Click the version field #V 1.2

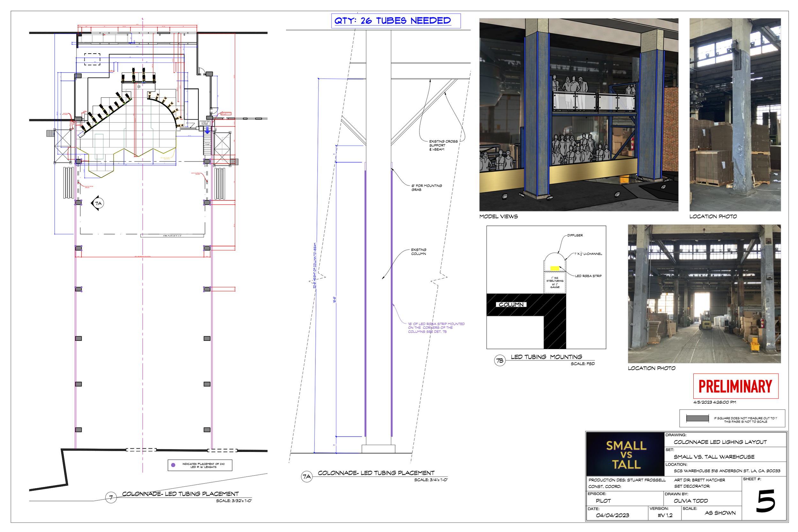(665, 515)
